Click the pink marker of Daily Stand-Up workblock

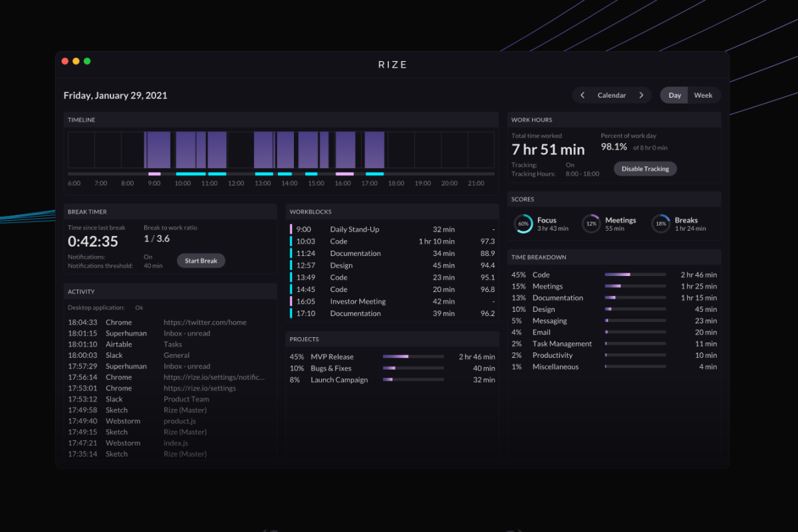291,229
